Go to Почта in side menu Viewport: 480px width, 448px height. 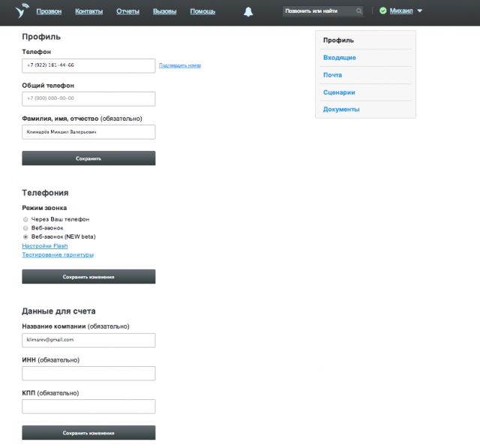[x=332, y=75]
